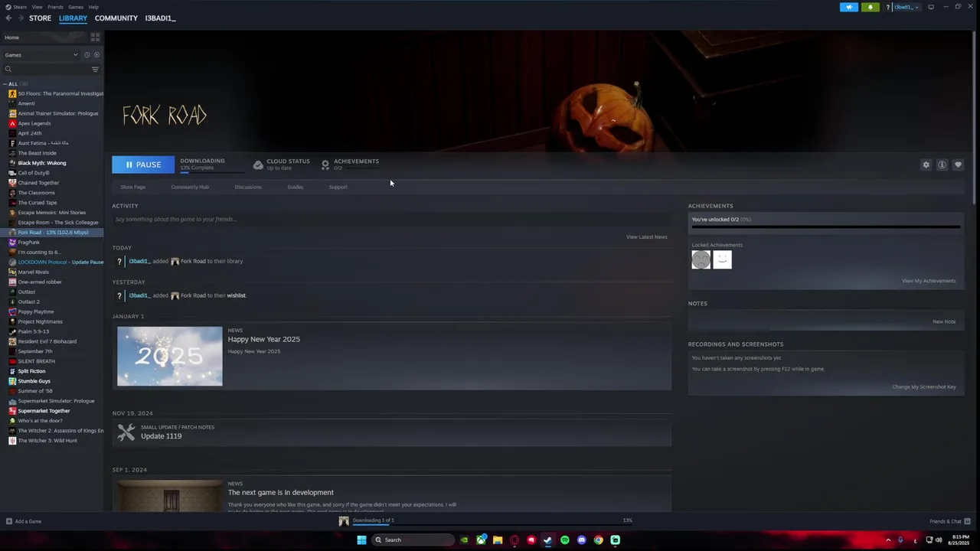Select Black Myth: Wukong in library
The width and height of the screenshot is (980, 551).
point(42,163)
